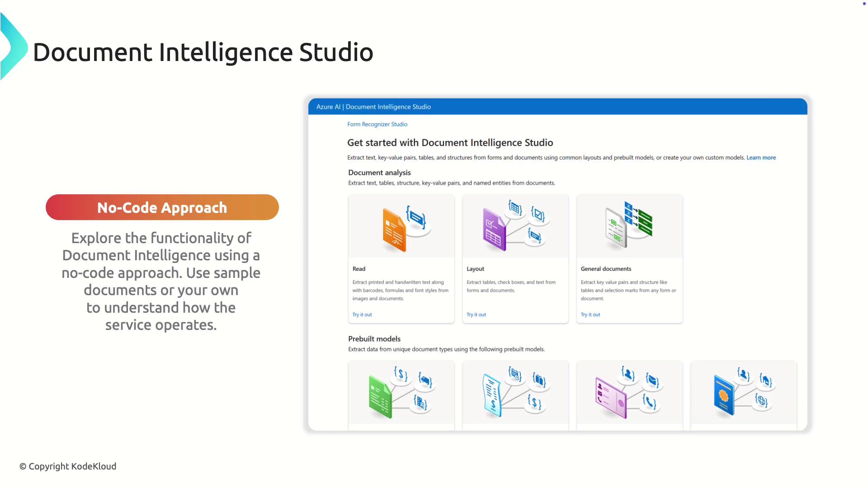Click the General documents model icon
868x488 pixels.
(x=629, y=225)
